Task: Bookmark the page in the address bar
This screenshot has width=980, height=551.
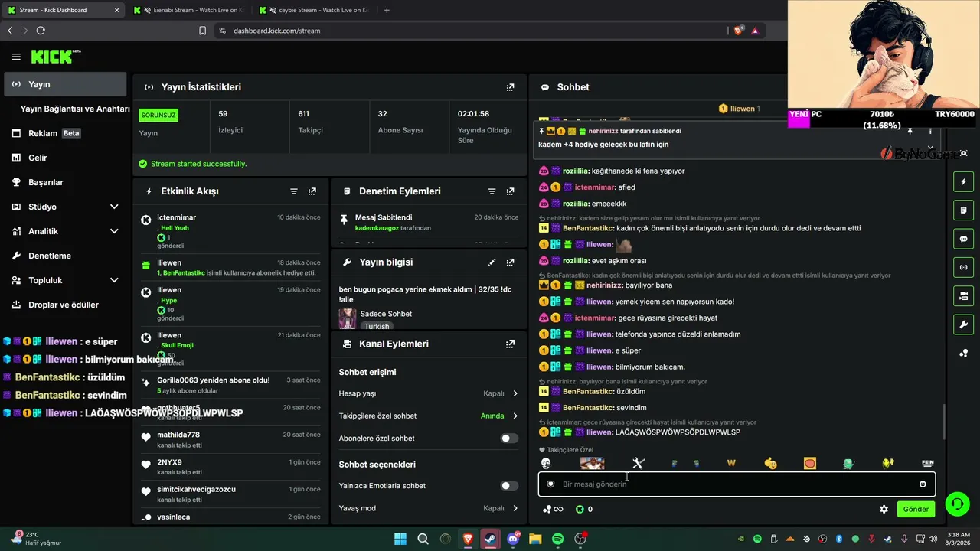Action: [x=202, y=31]
